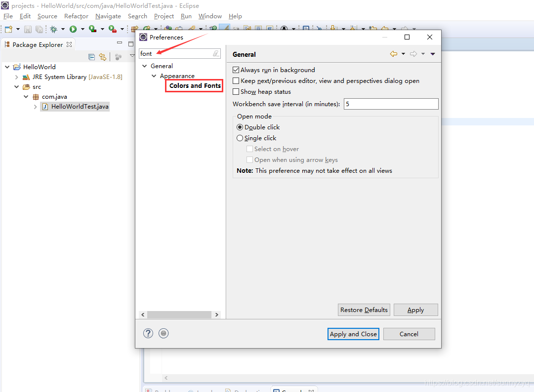Minimize the Package Explorer view

[120, 43]
